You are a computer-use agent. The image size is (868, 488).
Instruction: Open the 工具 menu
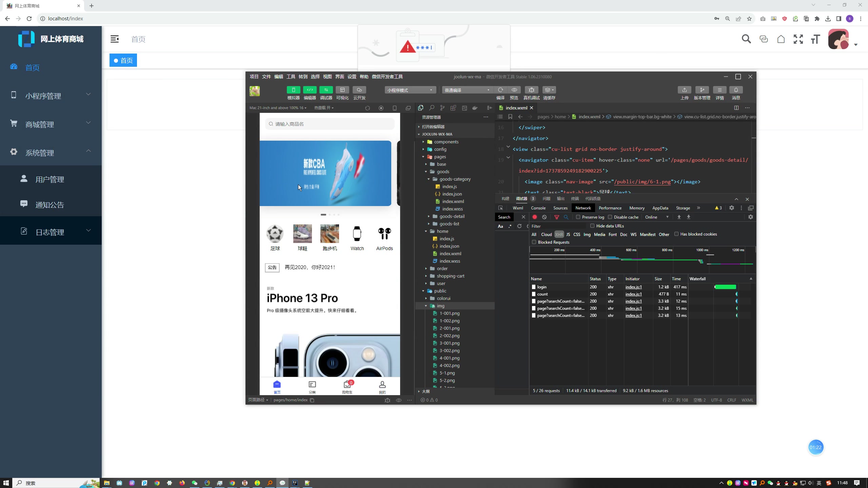coord(291,77)
